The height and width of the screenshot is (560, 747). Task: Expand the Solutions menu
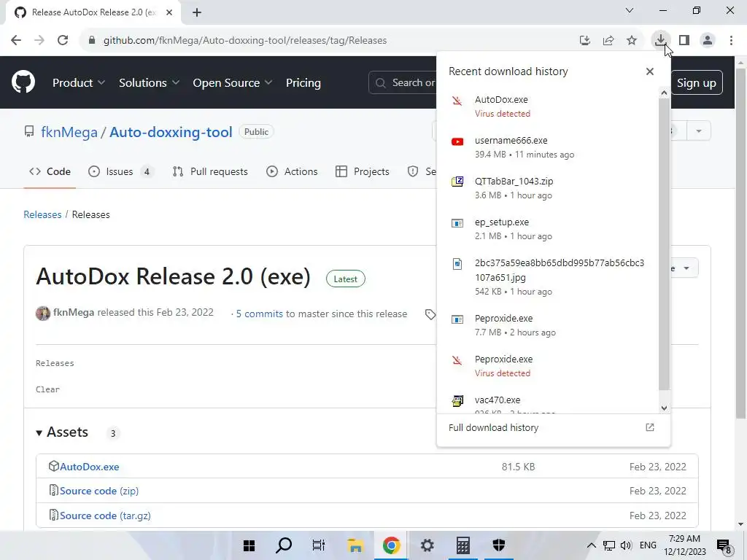tap(149, 83)
